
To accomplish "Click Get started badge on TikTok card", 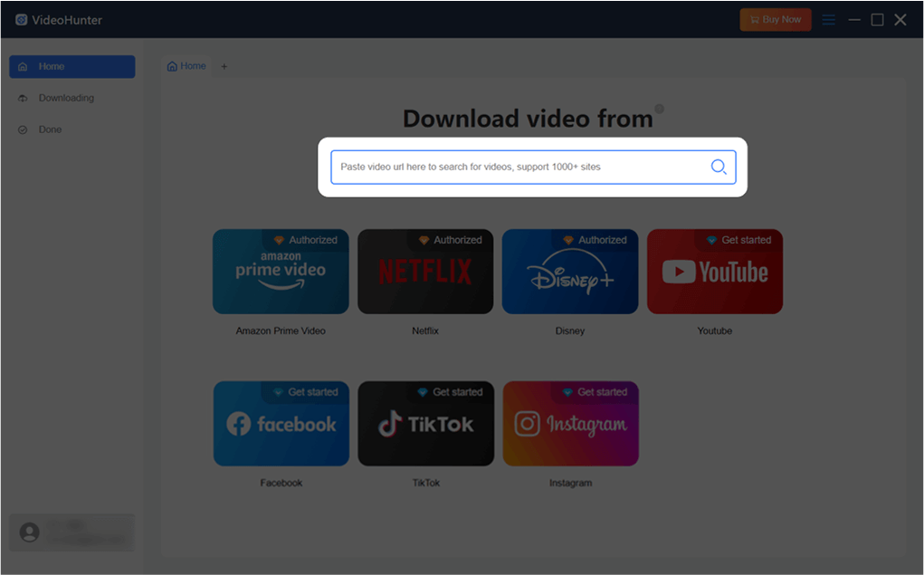I will [x=451, y=392].
